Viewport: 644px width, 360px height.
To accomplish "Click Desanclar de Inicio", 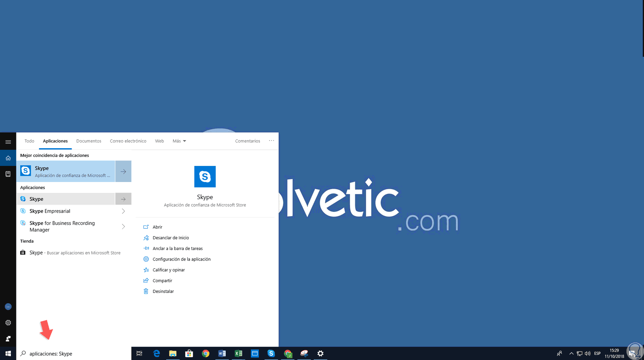I will click(166, 238).
